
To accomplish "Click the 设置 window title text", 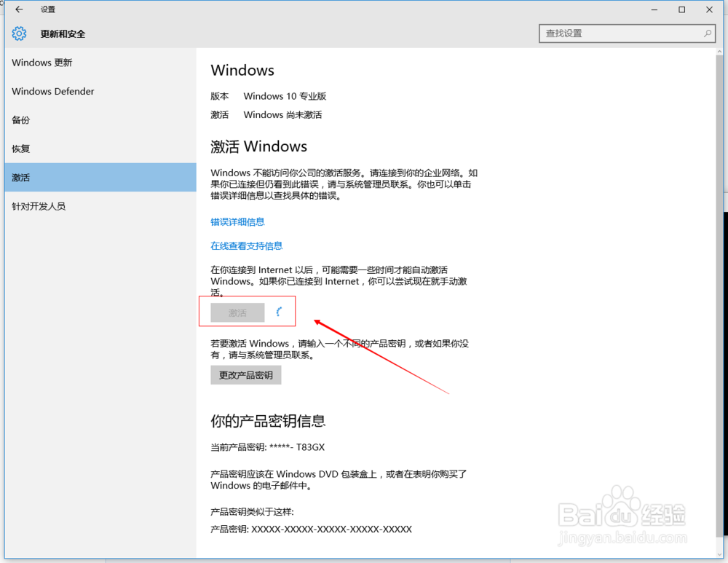I will [x=47, y=9].
